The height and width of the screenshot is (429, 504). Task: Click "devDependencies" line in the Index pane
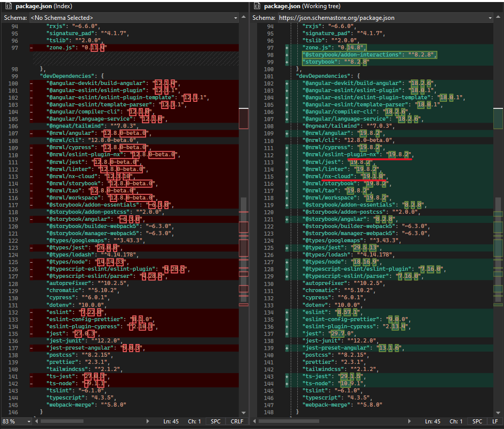point(72,76)
